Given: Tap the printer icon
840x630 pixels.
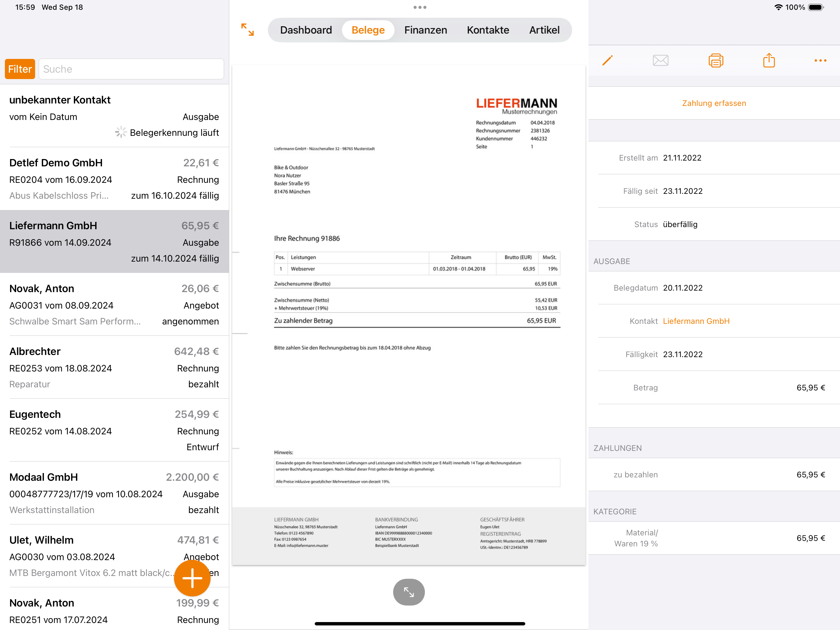Looking at the screenshot, I should (716, 60).
